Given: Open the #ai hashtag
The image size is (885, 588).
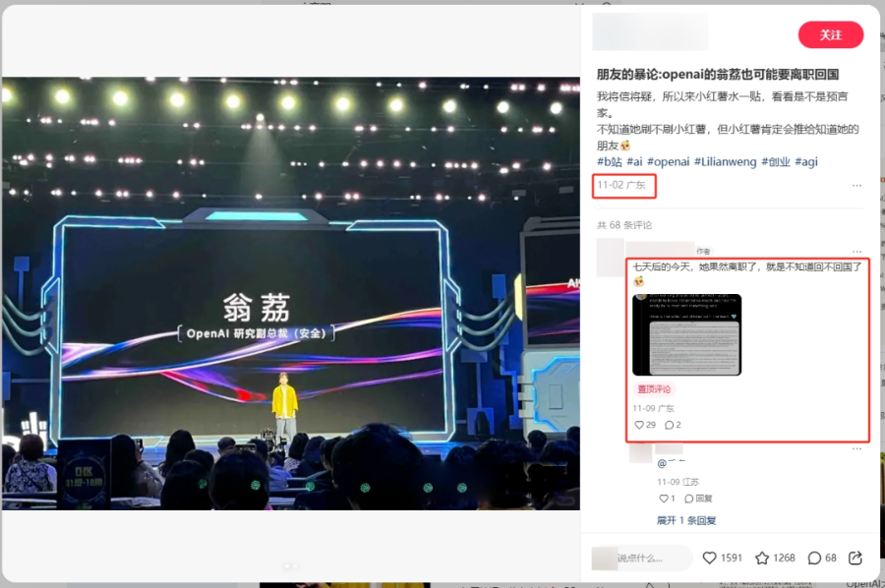Looking at the screenshot, I should click(635, 162).
